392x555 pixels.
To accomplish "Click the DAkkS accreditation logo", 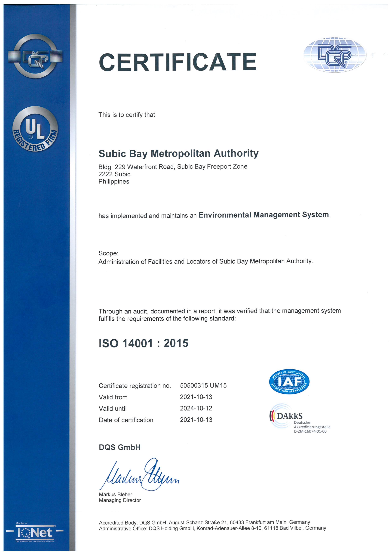I will 300,418.
